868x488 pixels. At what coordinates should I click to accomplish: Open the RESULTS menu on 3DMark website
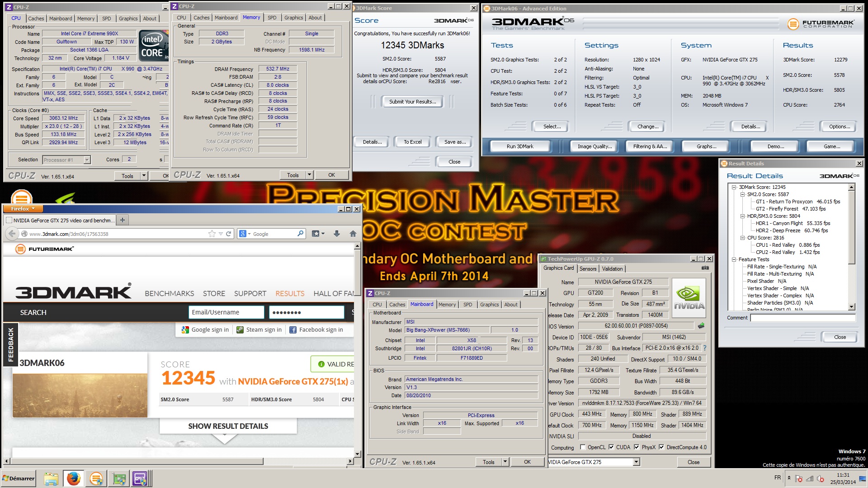[290, 294]
